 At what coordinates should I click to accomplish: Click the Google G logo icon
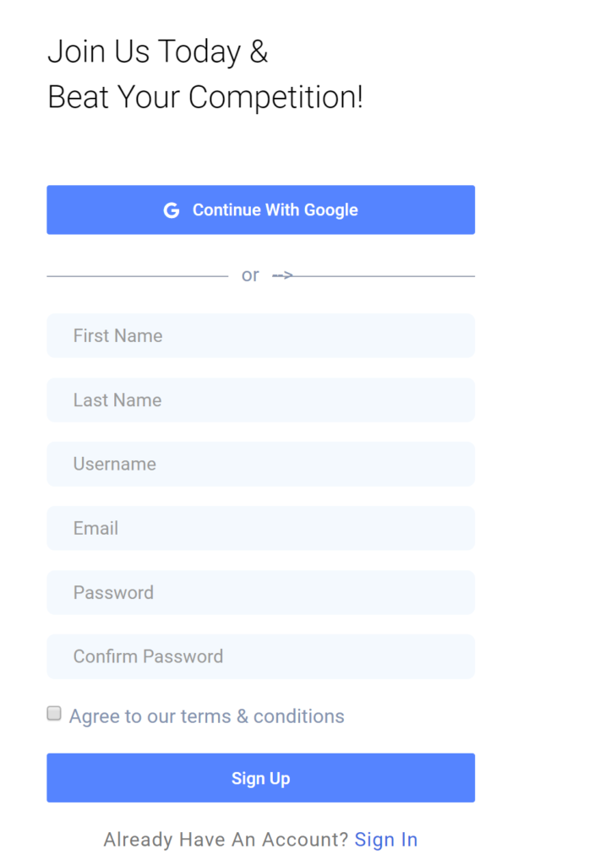point(172,210)
